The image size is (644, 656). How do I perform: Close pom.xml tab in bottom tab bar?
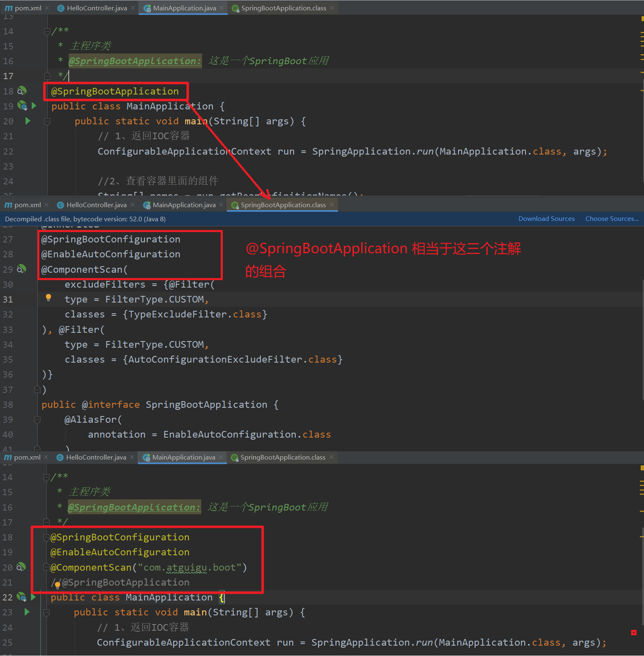(x=46, y=457)
